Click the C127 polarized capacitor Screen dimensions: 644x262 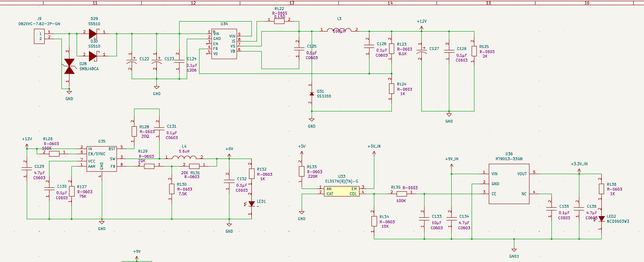tap(421, 51)
